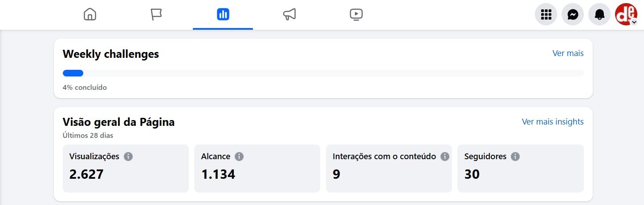The height and width of the screenshot is (205, 644).
Task: Open the Video play icon tab
Action: click(x=356, y=15)
